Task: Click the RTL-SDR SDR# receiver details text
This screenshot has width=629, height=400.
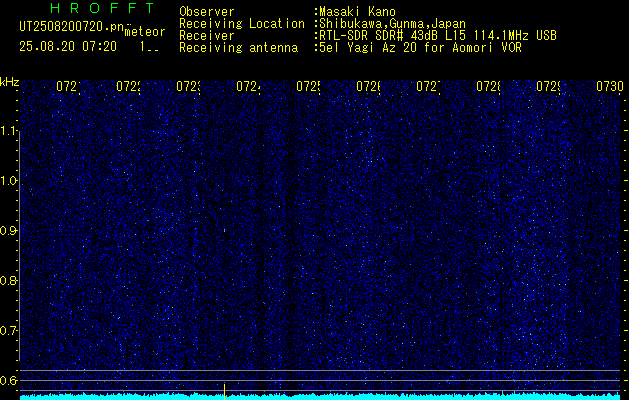Action: [x=438, y=36]
